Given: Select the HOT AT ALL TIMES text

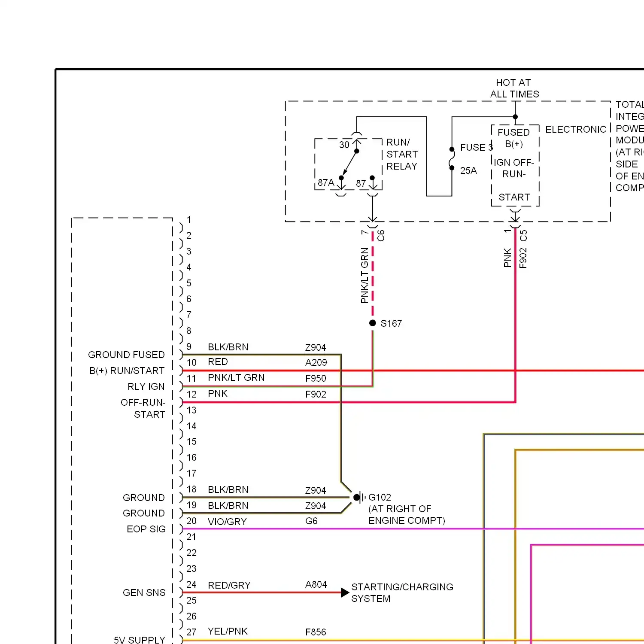Looking at the screenshot, I should click(514, 88).
